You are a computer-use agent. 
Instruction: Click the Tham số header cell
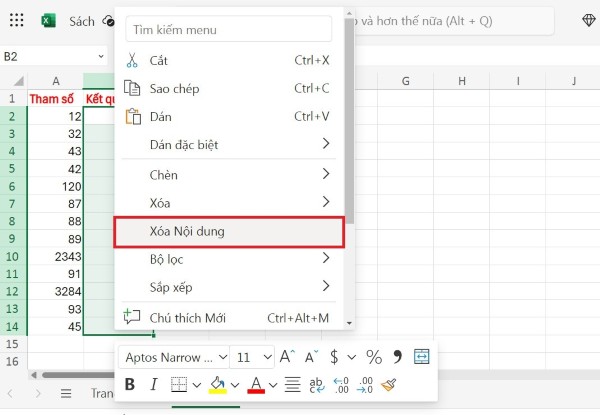[55, 99]
